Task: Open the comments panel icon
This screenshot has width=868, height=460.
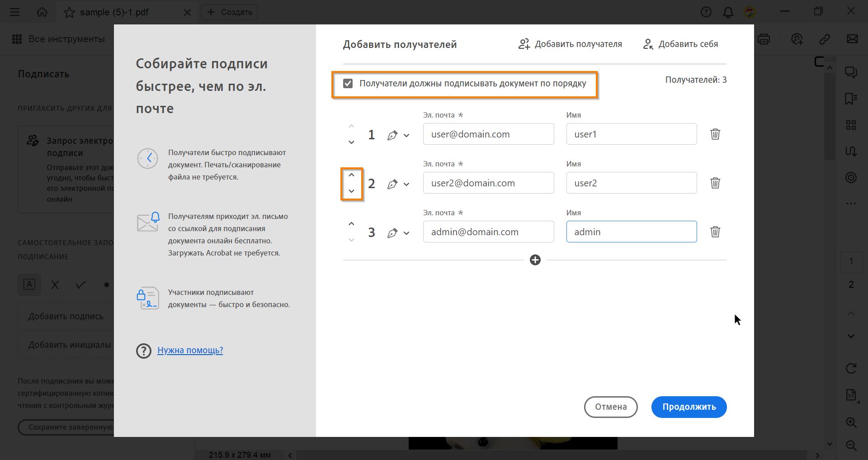Action: (851, 72)
